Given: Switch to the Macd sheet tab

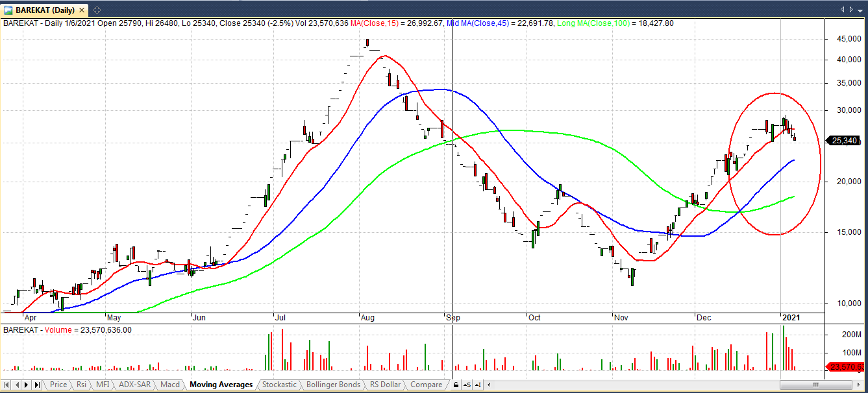Looking at the screenshot, I should point(169,385).
